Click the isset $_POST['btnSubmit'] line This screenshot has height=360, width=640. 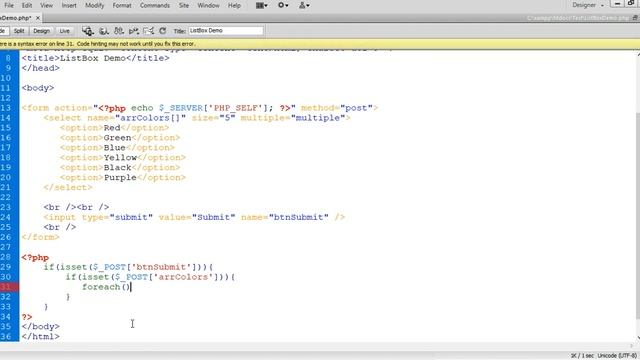(x=129, y=267)
